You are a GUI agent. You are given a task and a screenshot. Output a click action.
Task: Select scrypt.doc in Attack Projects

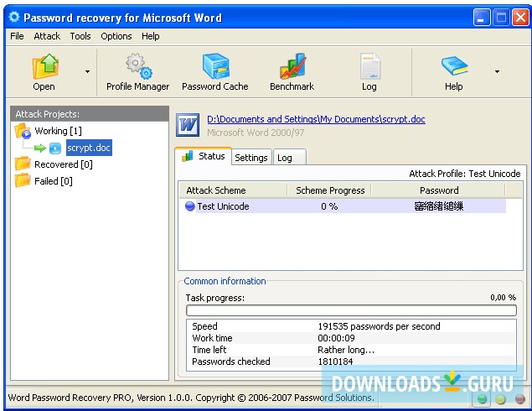89,148
